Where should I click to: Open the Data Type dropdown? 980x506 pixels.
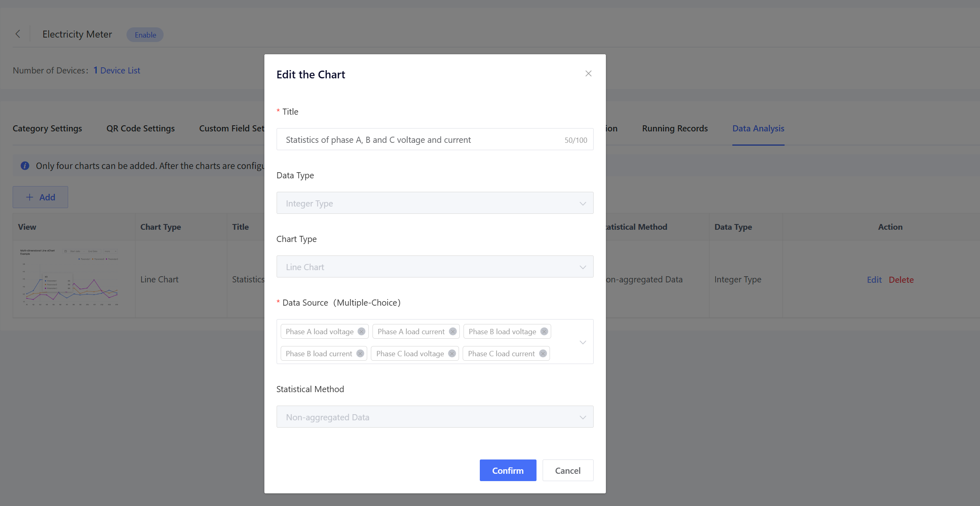(x=435, y=203)
